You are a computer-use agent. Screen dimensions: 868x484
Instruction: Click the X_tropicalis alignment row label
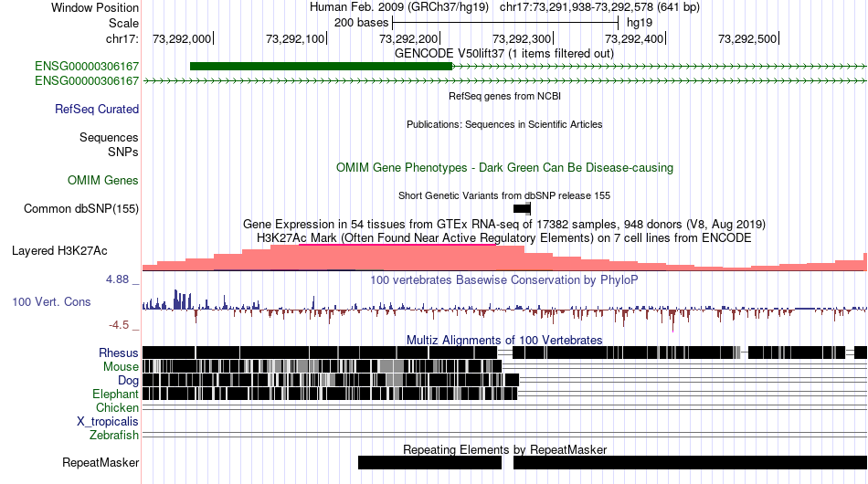click(108, 422)
